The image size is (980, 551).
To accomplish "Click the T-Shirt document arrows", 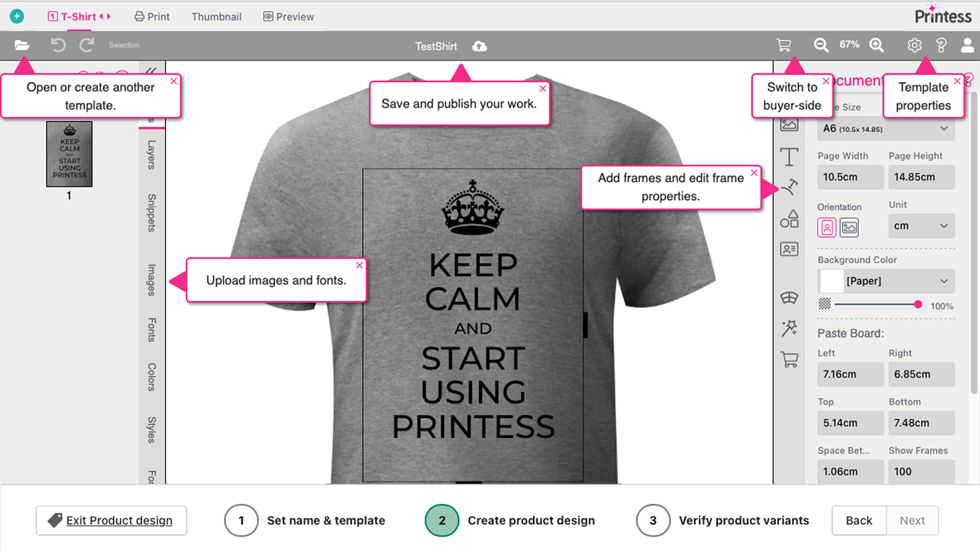I will click(x=105, y=17).
